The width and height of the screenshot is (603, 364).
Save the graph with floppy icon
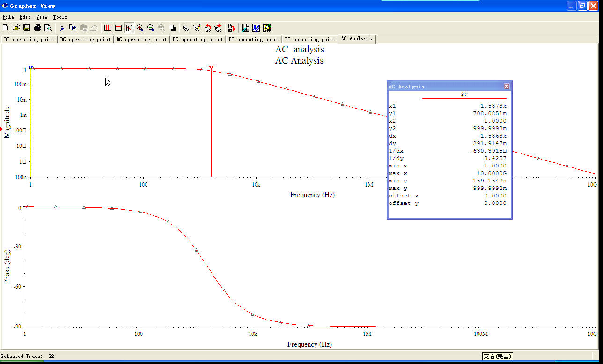point(27,28)
